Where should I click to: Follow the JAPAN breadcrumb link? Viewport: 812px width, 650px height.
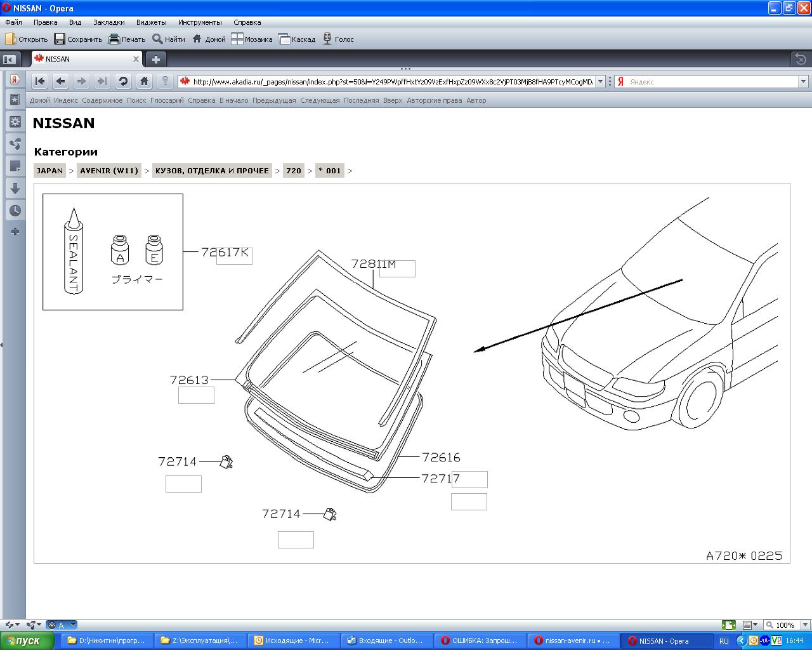pyautogui.click(x=49, y=170)
